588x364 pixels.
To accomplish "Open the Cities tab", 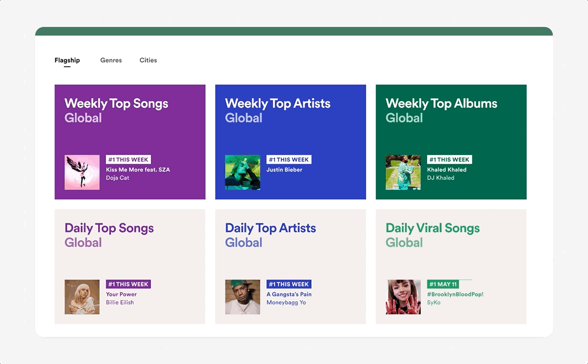I will [148, 60].
